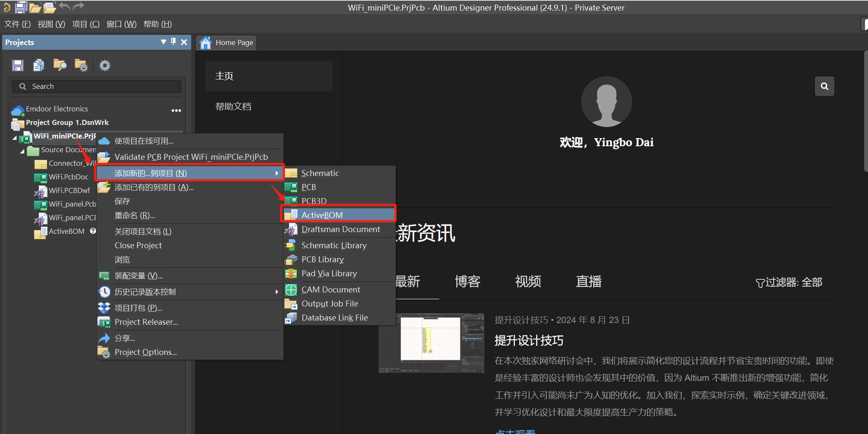Open the Projects panel dropdown arrow
This screenshot has width=868, height=434.
pyautogui.click(x=164, y=42)
